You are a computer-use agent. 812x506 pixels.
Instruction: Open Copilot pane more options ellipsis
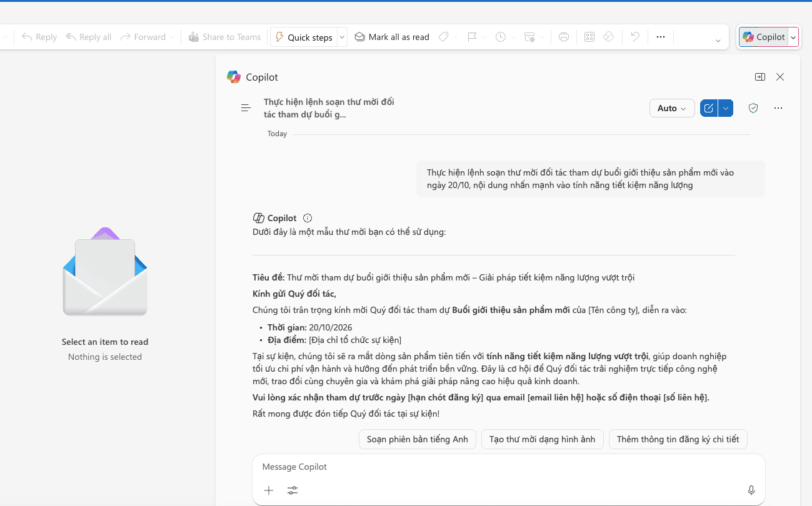[x=778, y=108]
